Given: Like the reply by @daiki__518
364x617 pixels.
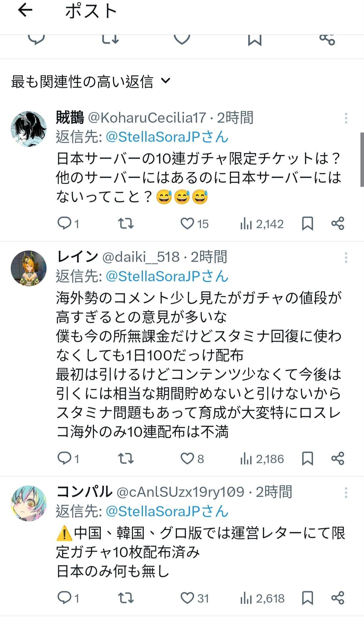Looking at the screenshot, I should (x=187, y=459).
